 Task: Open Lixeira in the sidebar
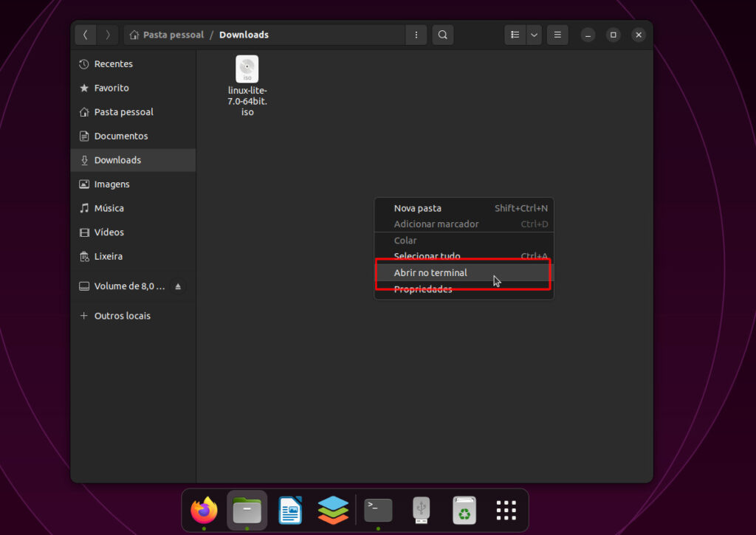click(133, 256)
